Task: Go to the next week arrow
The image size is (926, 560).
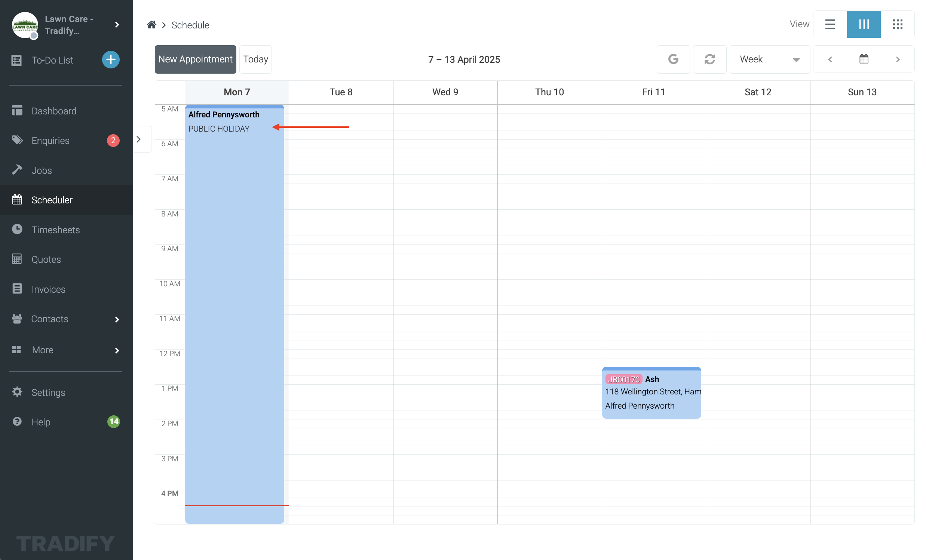Action: point(898,59)
